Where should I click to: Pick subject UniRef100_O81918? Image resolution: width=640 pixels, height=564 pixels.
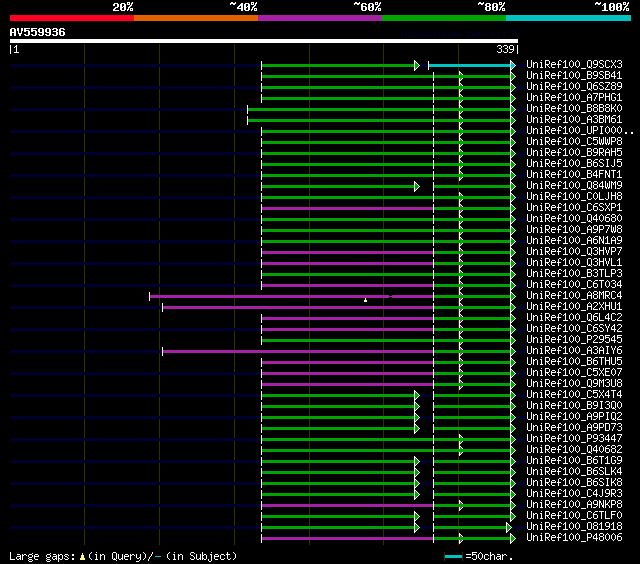574,527
